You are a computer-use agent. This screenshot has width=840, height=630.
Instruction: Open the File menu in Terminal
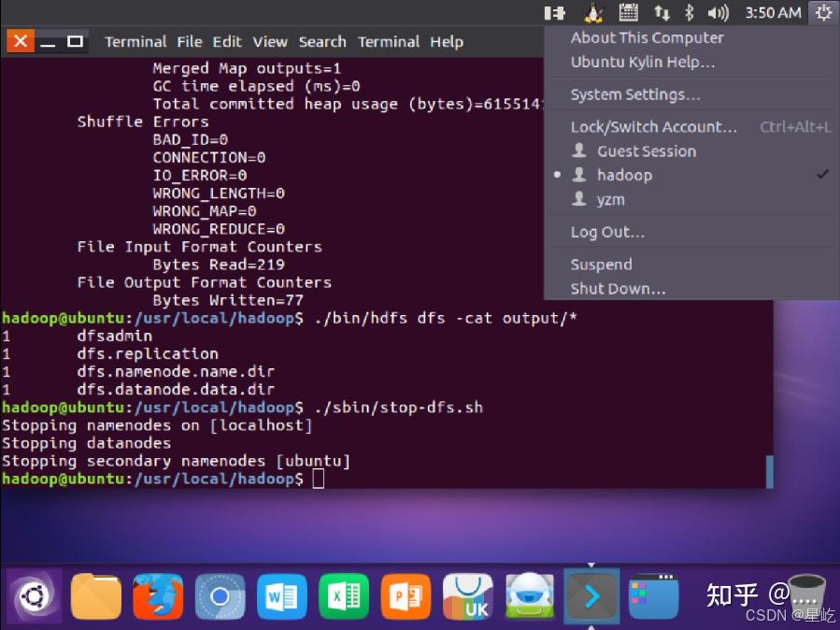[190, 41]
